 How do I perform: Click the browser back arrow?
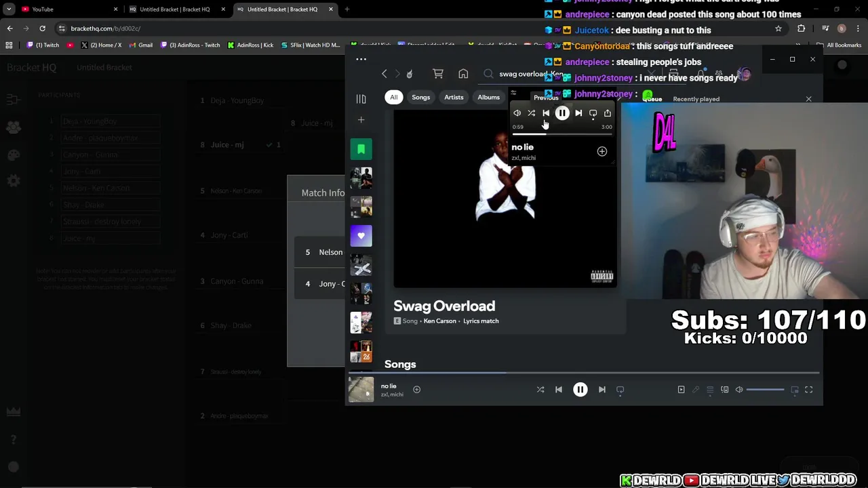tap(9, 28)
